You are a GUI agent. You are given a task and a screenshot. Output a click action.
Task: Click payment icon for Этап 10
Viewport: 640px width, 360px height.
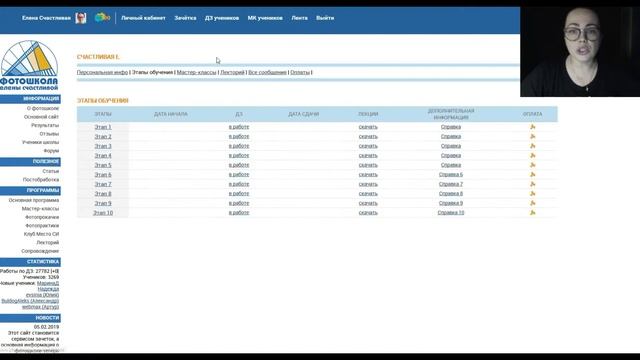532,213
